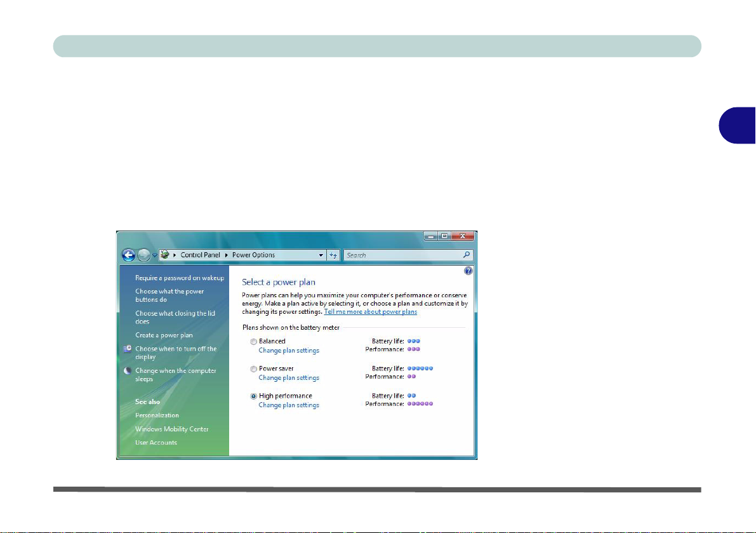The height and width of the screenshot is (533, 756).
Task: Click the See also heading in sidebar
Action: pos(147,401)
